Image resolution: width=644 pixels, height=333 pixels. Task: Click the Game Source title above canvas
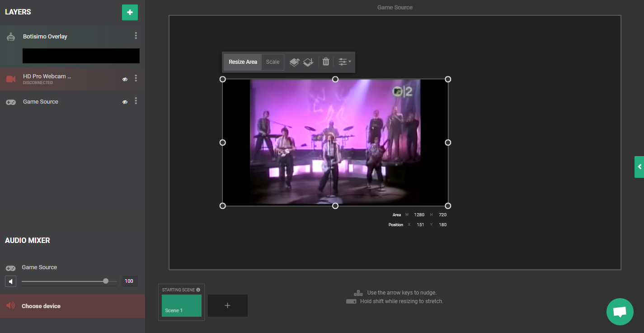(x=395, y=8)
